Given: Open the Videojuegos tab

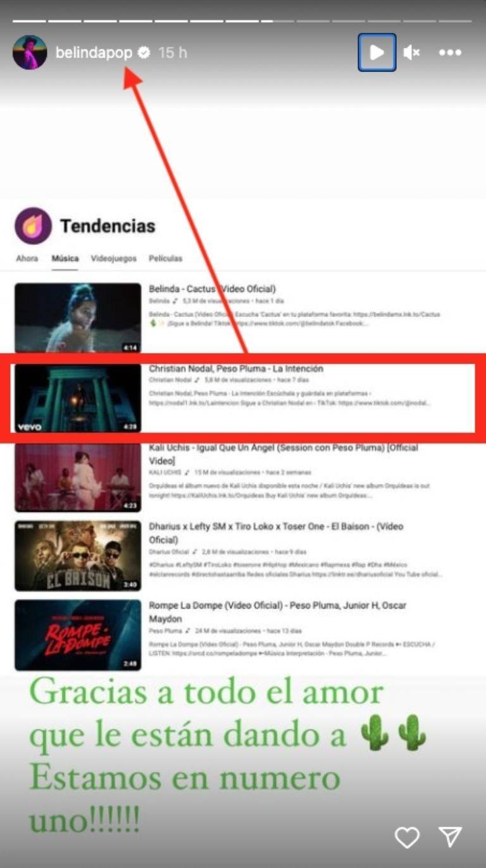Looking at the screenshot, I should point(114,259).
